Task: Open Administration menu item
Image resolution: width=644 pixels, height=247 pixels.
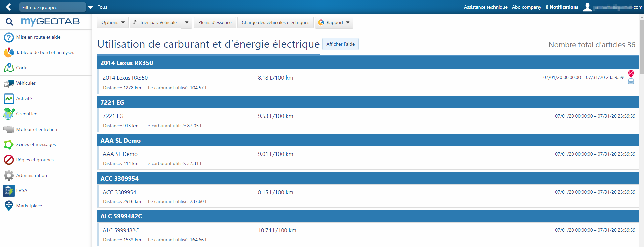Action: [x=46, y=175]
